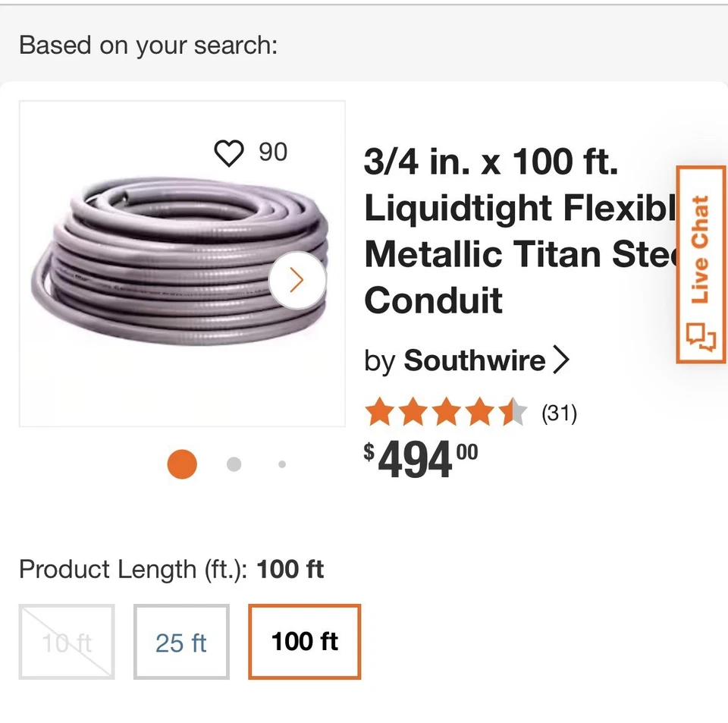Select the small third carousel dot
Viewport: 728px width, 723px height.
point(282,464)
